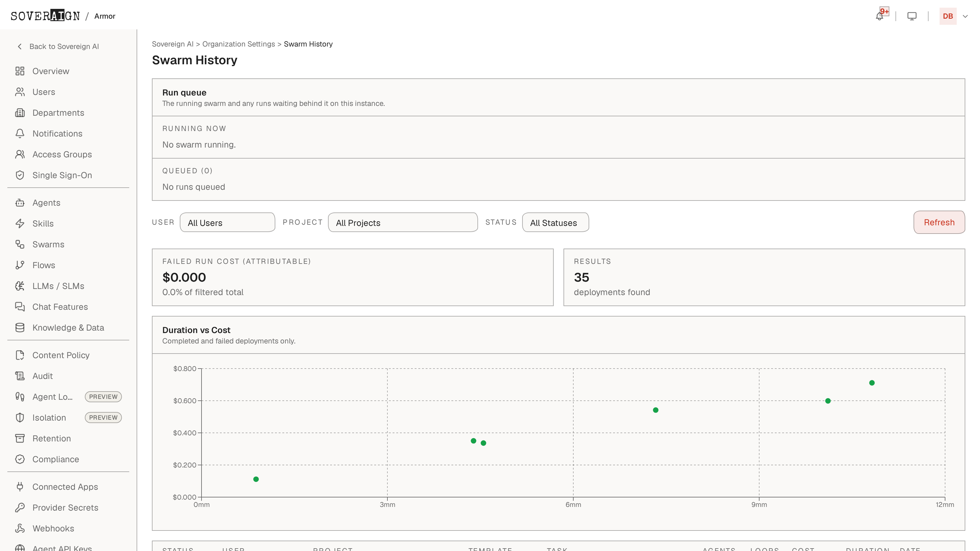Click the Compliance check-circle icon
This screenshot has height=551, width=980.
click(20, 459)
